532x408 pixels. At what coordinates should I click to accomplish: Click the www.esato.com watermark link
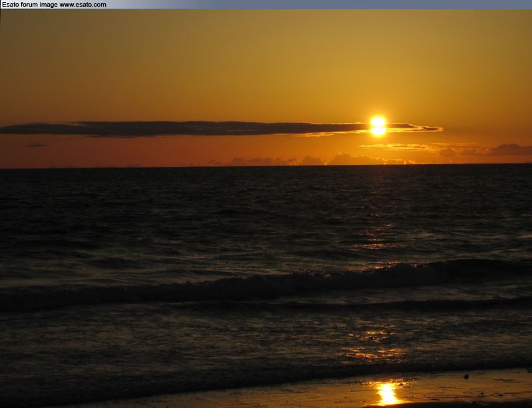tap(82, 5)
